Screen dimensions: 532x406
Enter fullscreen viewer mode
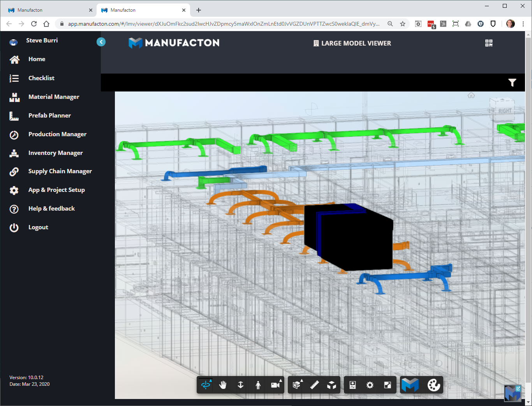pos(388,385)
